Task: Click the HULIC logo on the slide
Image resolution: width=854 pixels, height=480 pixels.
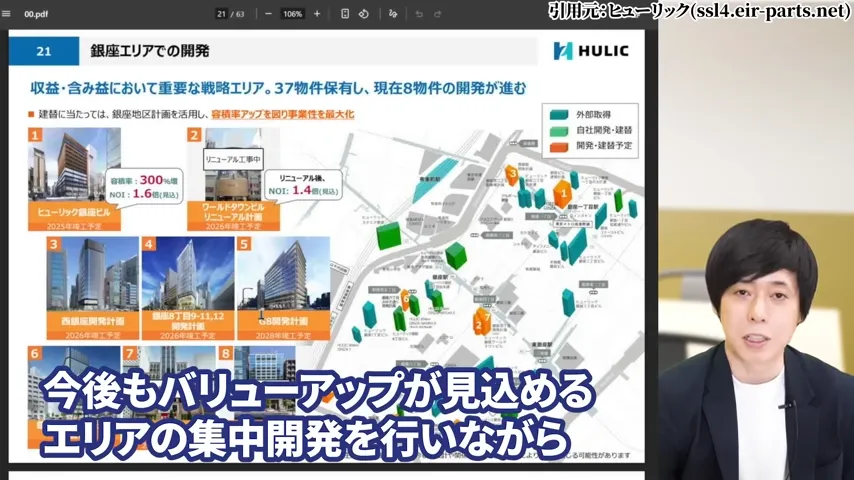Action: pos(591,51)
